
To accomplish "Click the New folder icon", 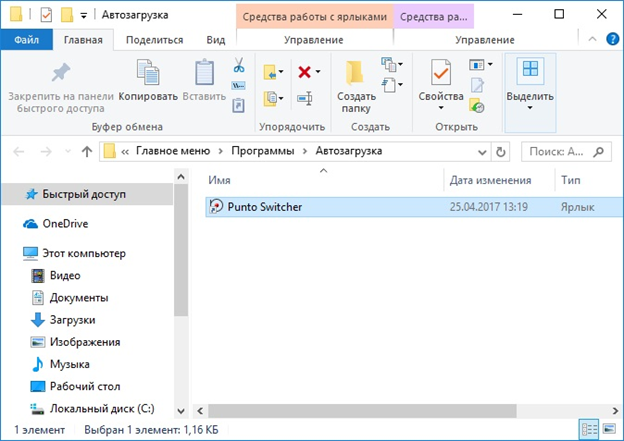I will coord(355,73).
